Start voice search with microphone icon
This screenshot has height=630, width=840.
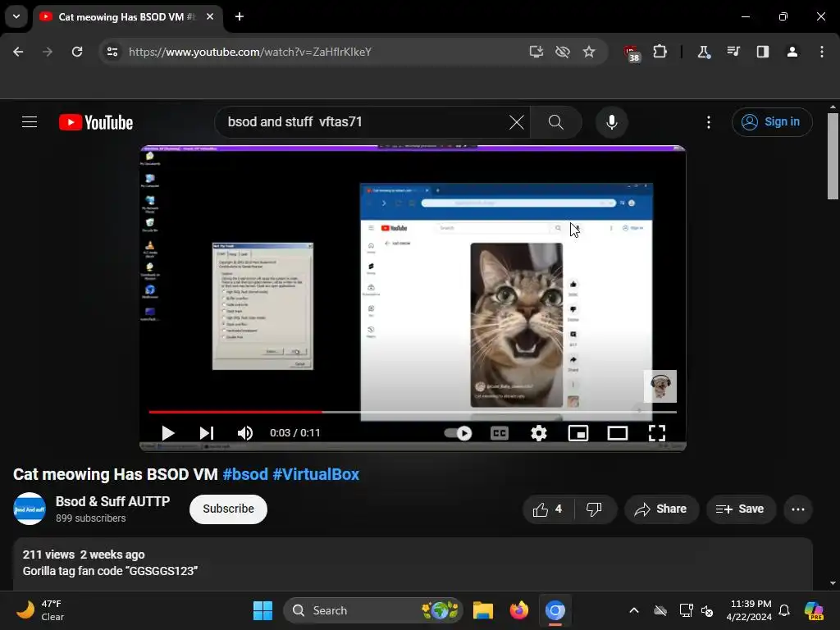611,122
